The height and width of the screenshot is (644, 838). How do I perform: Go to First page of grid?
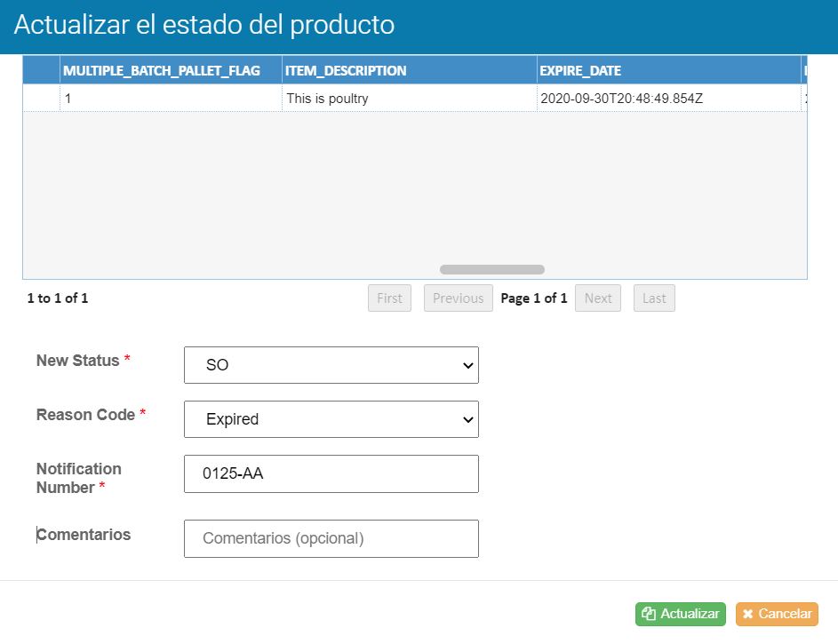[389, 298]
